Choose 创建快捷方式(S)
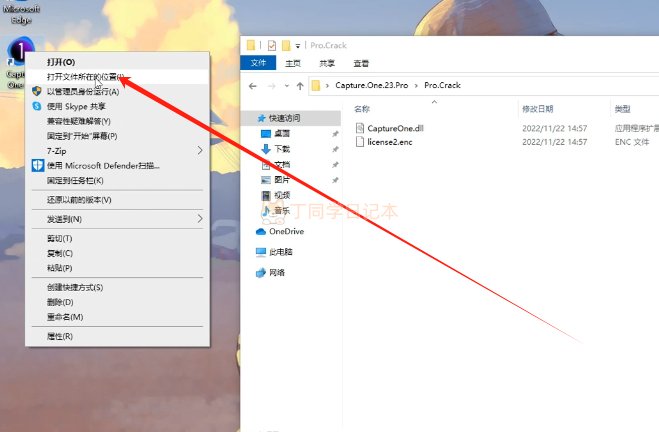This screenshot has width=659, height=432. (x=117, y=287)
